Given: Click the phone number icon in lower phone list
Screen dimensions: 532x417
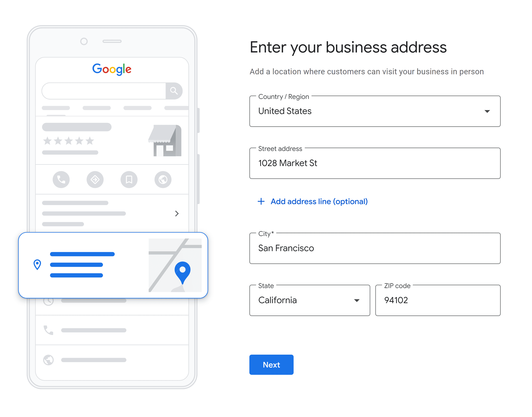Looking at the screenshot, I should 48,329.
